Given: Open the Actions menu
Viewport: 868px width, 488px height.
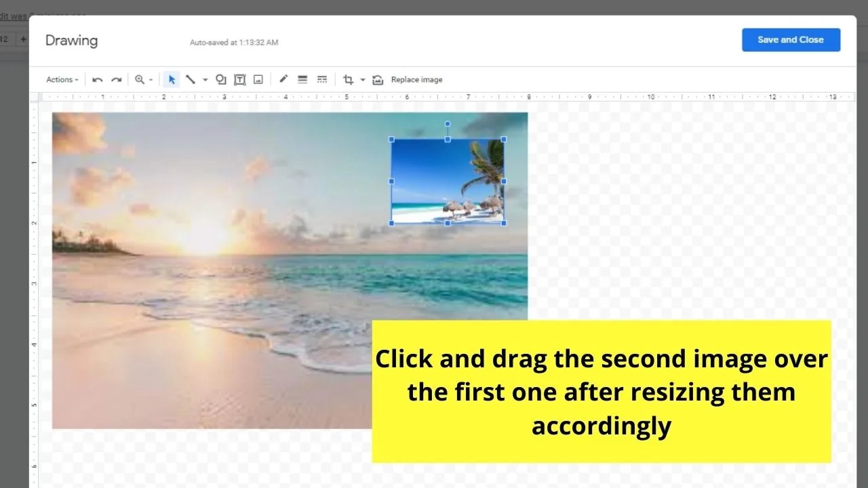Looking at the screenshot, I should [61, 79].
